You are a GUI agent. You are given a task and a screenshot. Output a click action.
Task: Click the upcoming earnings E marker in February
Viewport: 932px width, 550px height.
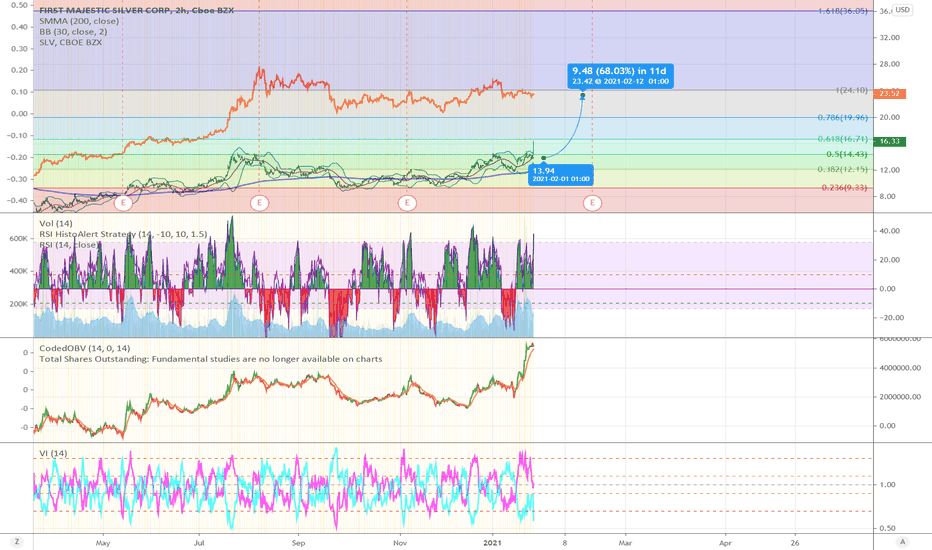[592, 203]
